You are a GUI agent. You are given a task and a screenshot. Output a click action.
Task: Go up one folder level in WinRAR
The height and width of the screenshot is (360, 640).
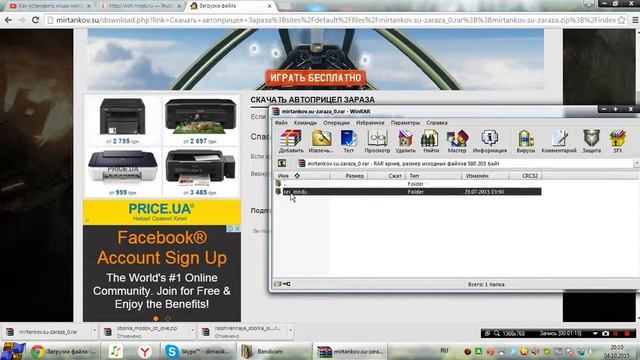(x=282, y=163)
